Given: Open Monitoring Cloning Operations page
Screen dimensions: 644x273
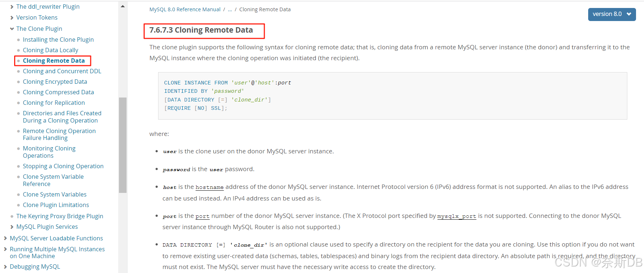Looking at the screenshot, I should (49, 152).
